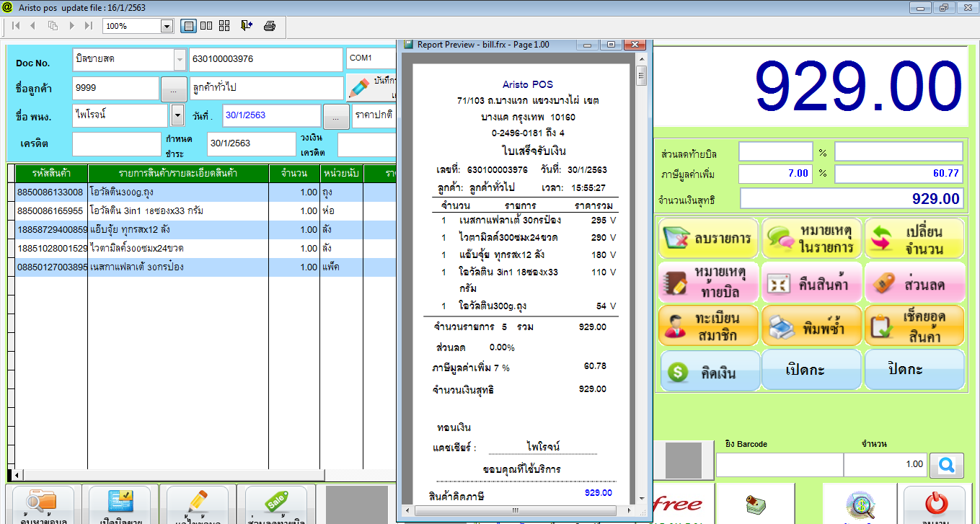
Task: Toggle single page view mode
Action: (189, 26)
